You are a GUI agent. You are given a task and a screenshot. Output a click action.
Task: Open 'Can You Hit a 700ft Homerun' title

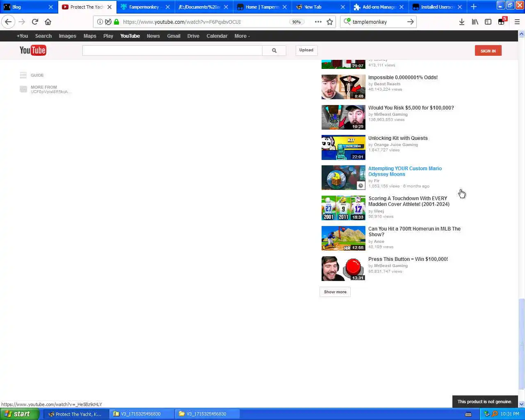pyautogui.click(x=414, y=232)
